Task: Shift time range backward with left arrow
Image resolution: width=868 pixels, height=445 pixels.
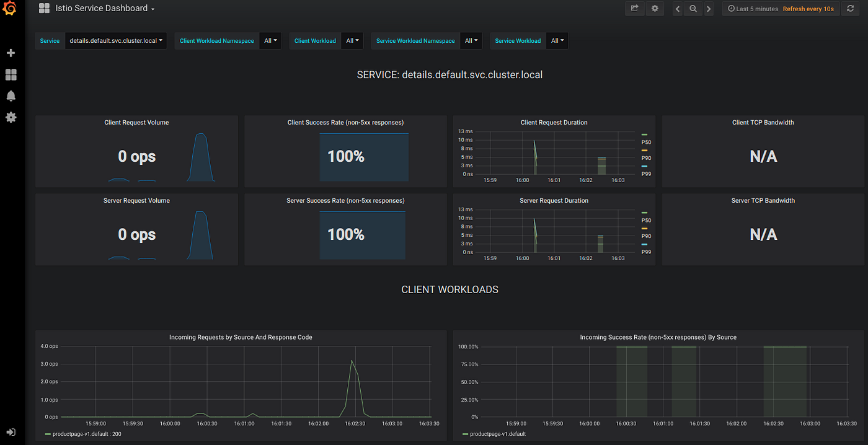Action: tap(677, 9)
